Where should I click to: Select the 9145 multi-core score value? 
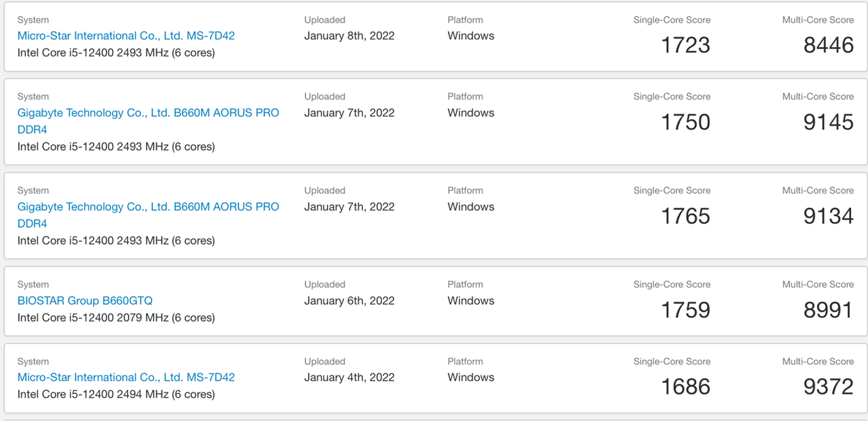[x=828, y=123]
